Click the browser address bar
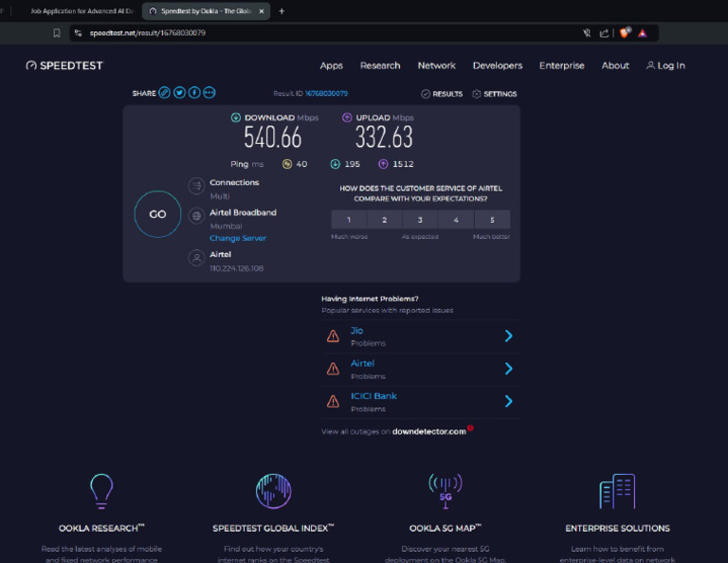 (x=313, y=32)
